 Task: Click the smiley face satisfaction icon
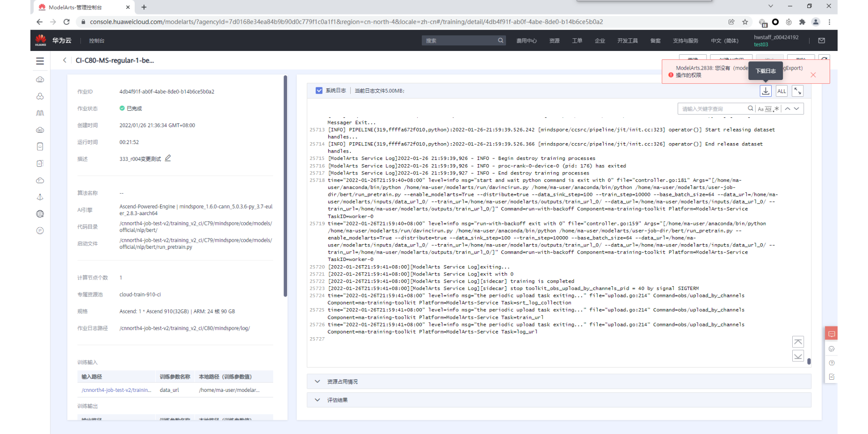click(x=832, y=348)
